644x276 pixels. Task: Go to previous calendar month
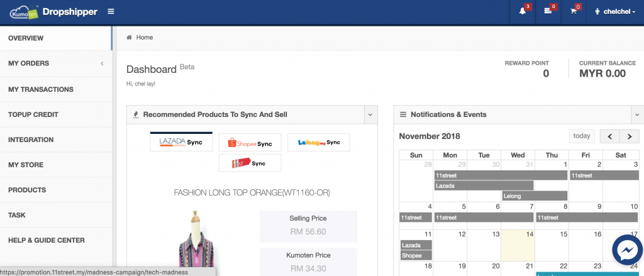point(610,136)
